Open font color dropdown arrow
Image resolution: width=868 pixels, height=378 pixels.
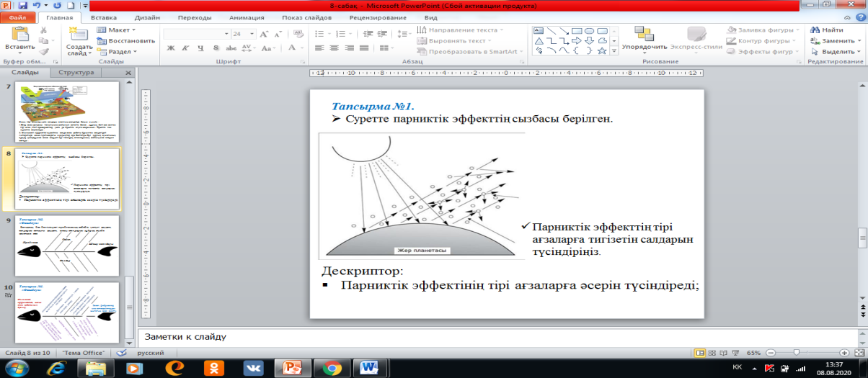click(x=301, y=48)
